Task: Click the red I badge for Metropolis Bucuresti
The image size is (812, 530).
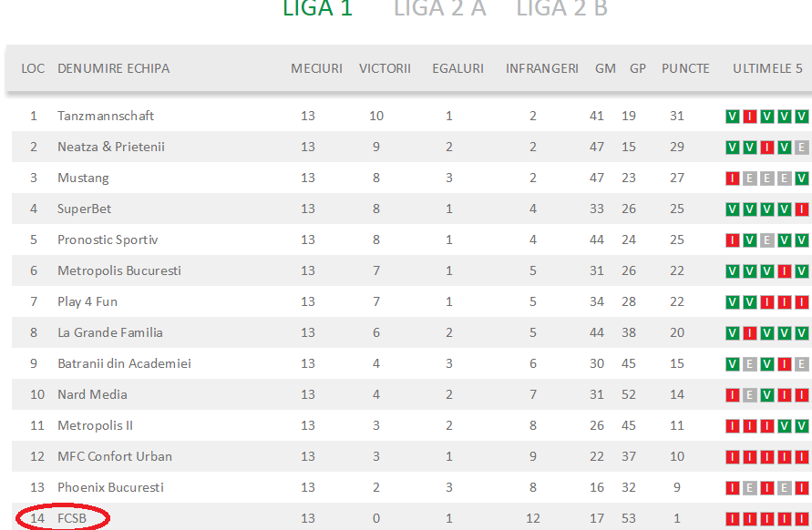Action: (x=784, y=271)
